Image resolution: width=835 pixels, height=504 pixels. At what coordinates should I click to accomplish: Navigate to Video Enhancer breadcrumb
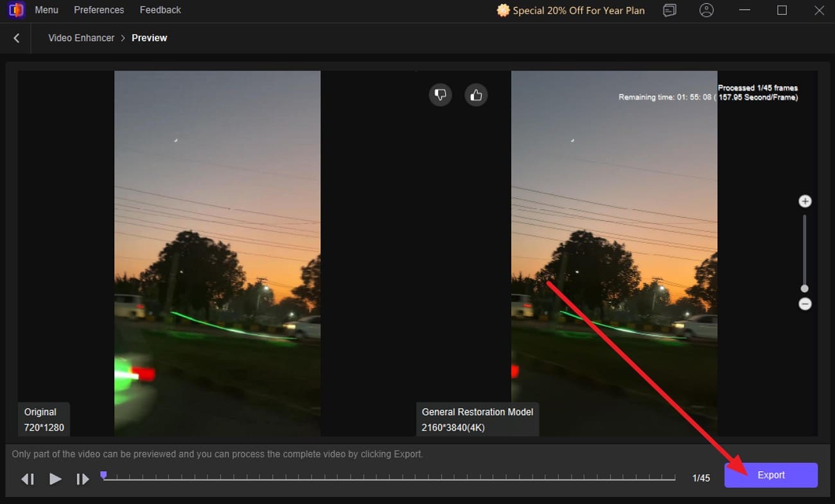[x=82, y=38]
